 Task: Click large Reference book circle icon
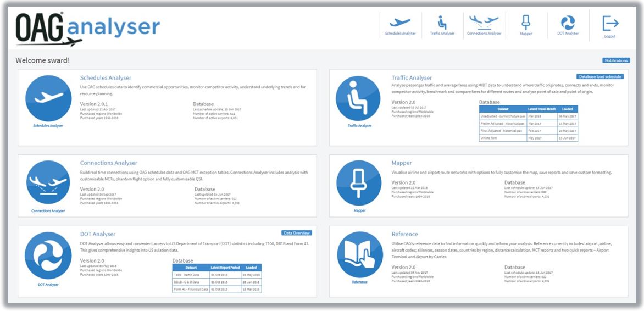click(x=359, y=255)
